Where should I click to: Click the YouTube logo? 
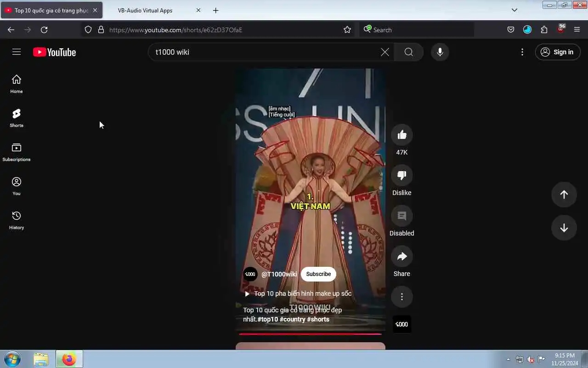pos(54,52)
